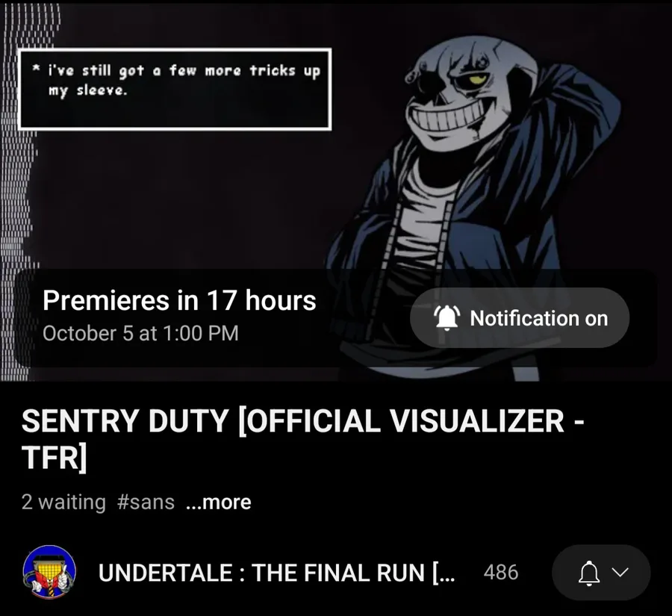Click the dialogue box with tricks quote

coord(175,89)
